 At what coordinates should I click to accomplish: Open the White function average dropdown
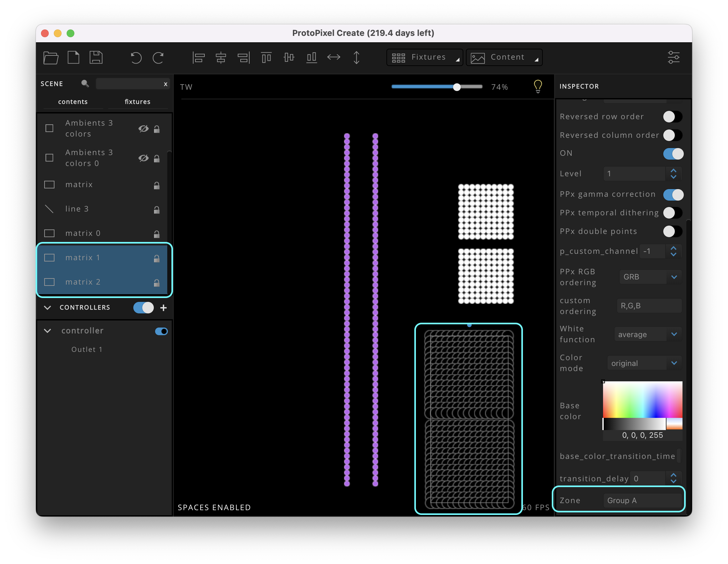click(x=647, y=334)
